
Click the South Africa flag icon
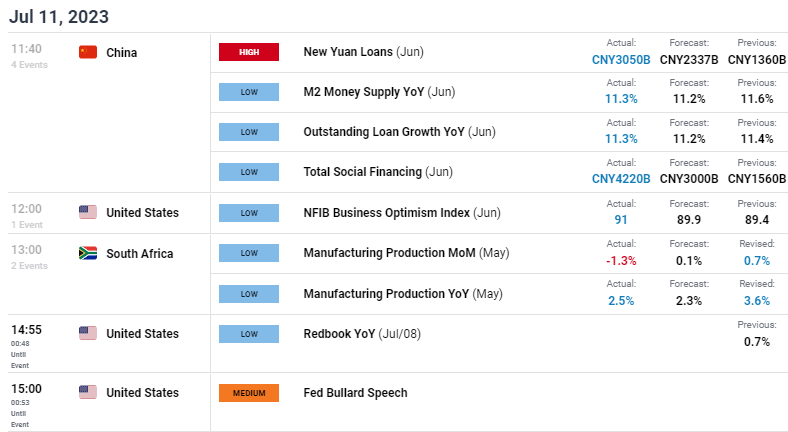point(88,253)
